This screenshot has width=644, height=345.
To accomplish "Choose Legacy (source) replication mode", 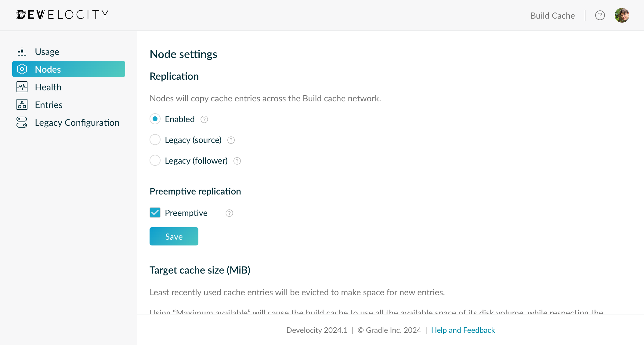I will tap(155, 140).
